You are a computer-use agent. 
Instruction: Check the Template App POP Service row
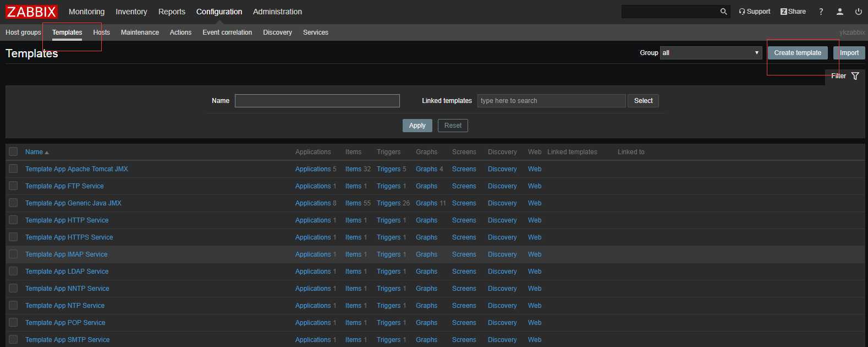tap(13, 322)
